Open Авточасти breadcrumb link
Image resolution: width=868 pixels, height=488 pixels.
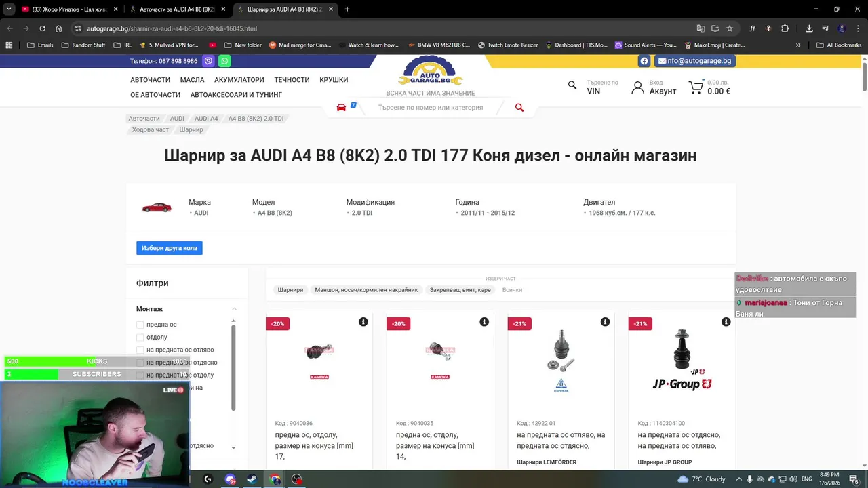pos(144,119)
